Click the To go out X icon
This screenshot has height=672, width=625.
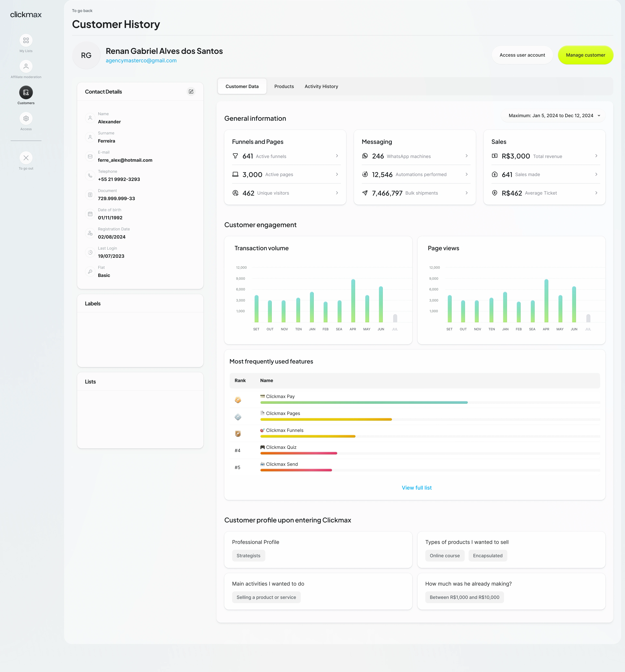click(26, 158)
